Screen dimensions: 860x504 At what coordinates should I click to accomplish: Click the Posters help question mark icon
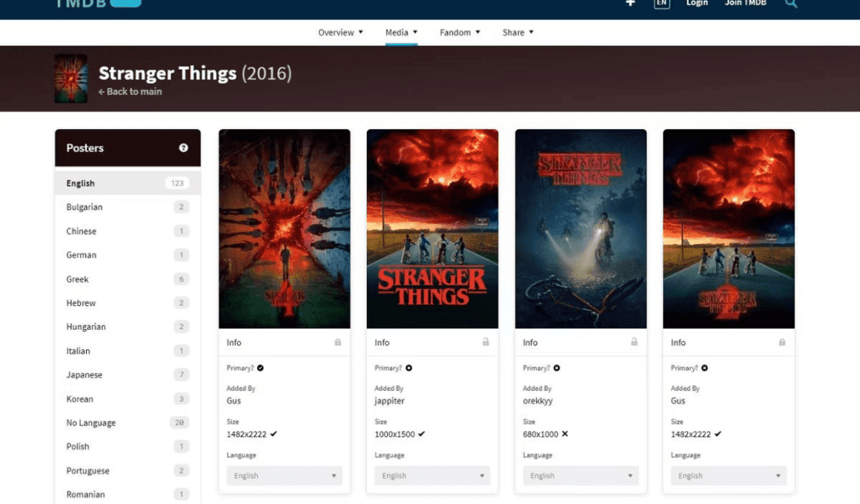point(183,147)
